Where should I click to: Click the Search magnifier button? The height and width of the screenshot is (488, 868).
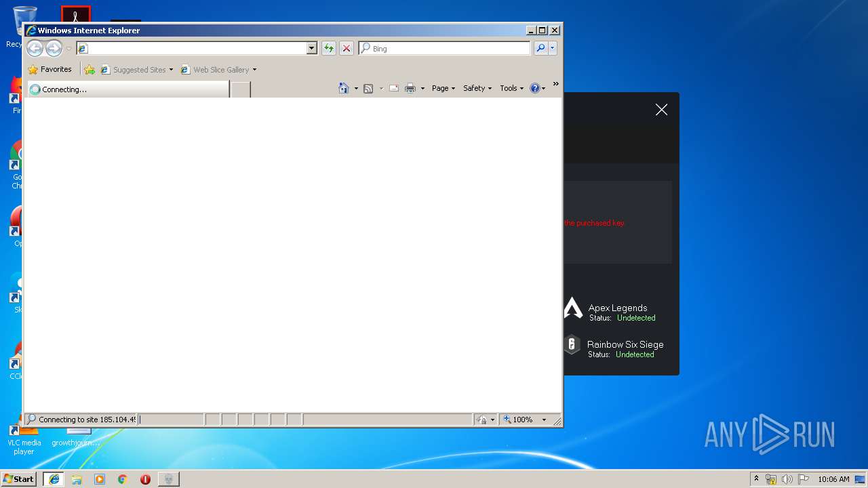[540, 48]
